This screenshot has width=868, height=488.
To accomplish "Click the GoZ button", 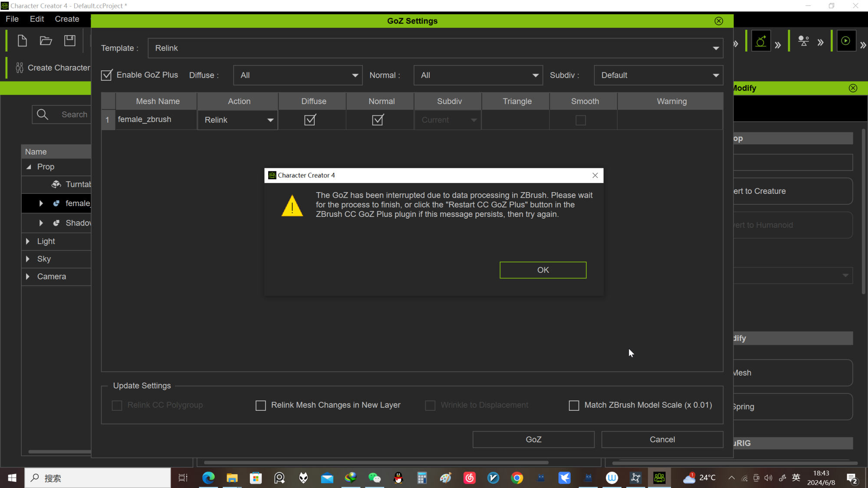I will point(533,439).
